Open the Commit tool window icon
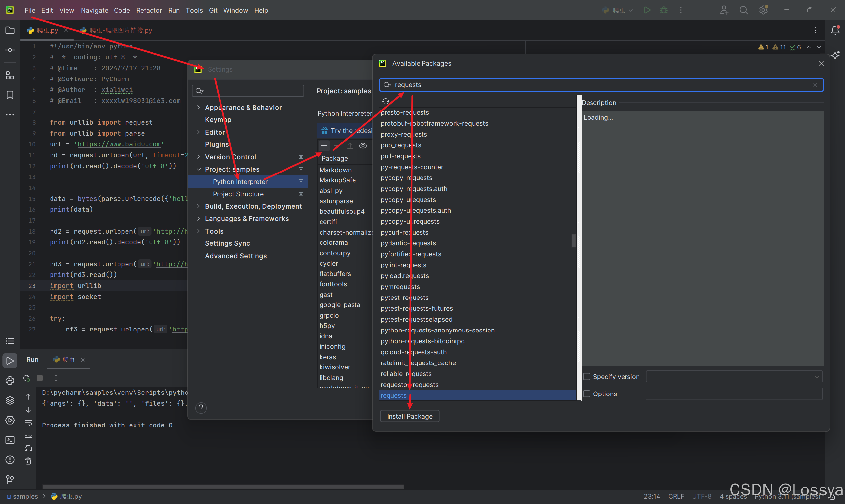Viewport: 845px width, 504px height. (x=10, y=50)
